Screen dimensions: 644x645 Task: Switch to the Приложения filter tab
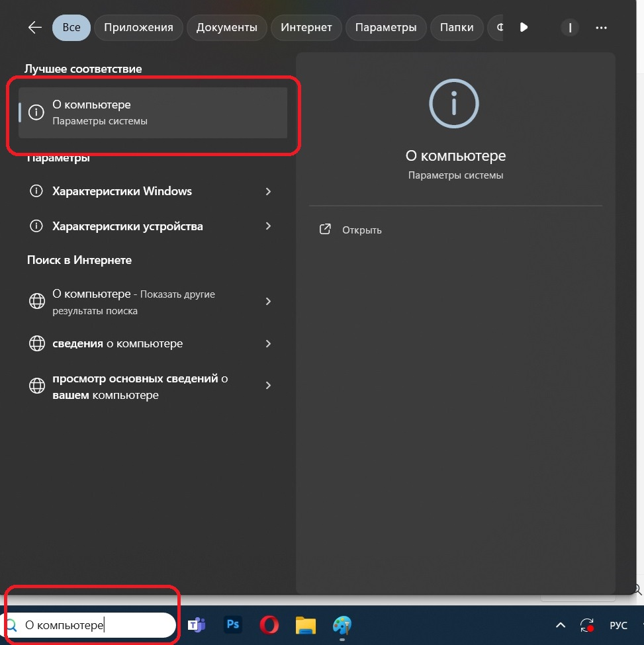pos(138,28)
